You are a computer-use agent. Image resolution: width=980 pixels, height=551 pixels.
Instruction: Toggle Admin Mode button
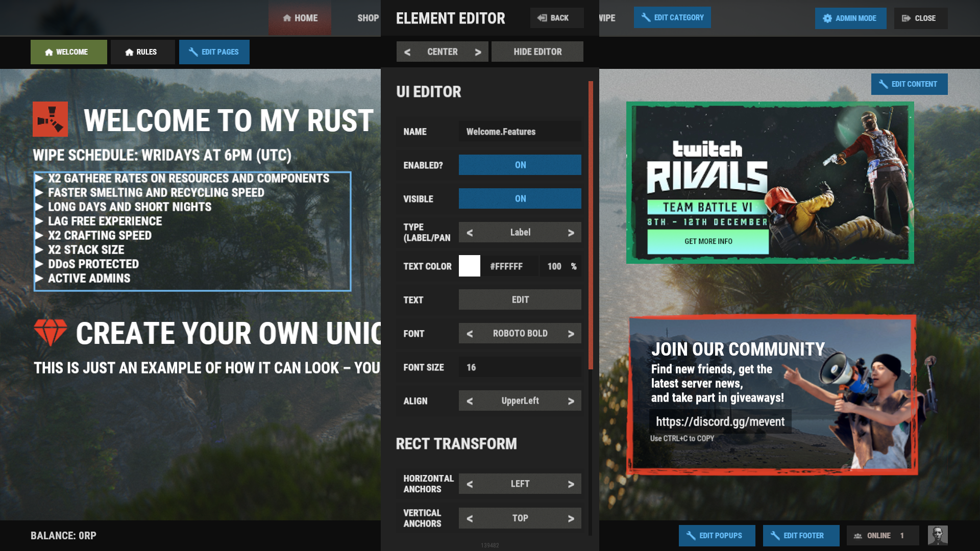[x=850, y=18]
